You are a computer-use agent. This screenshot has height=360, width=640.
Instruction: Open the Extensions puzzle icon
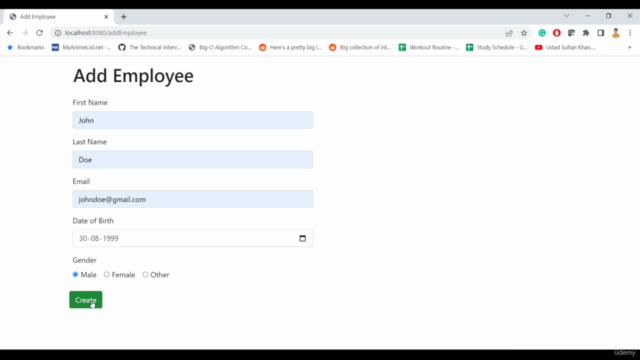(x=586, y=33)
